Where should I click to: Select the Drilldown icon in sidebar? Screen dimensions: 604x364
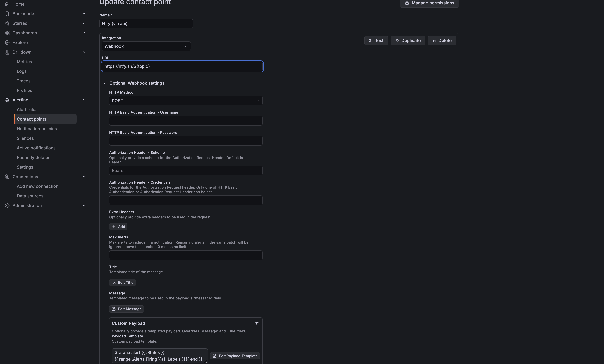[x=7, y=52]
